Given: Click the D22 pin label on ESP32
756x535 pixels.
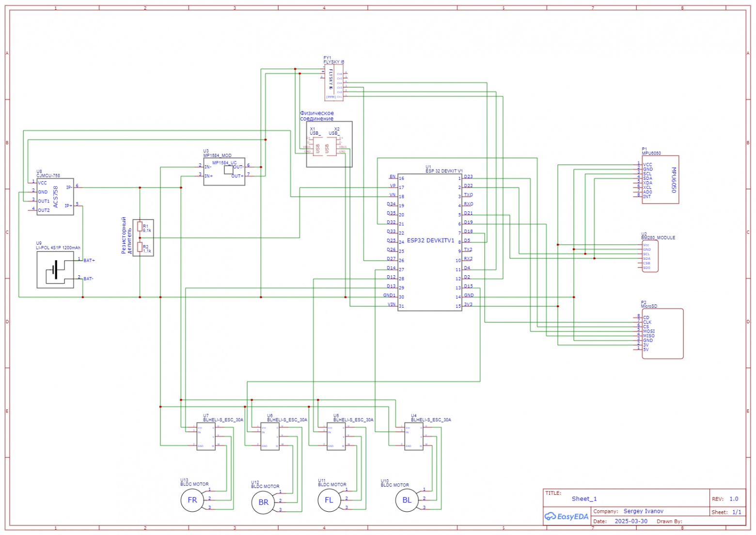Looking at the screenshot, I should (x=468, y=186).
